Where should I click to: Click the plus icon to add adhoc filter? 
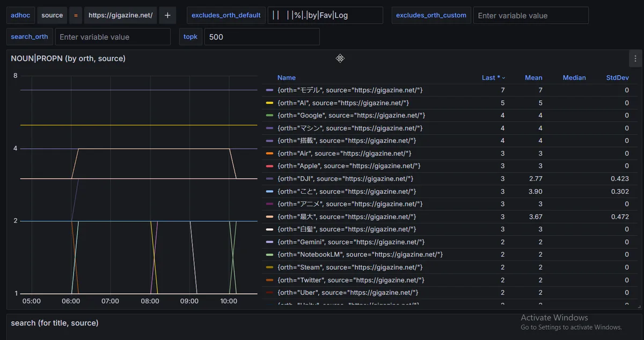coord(167,16)
